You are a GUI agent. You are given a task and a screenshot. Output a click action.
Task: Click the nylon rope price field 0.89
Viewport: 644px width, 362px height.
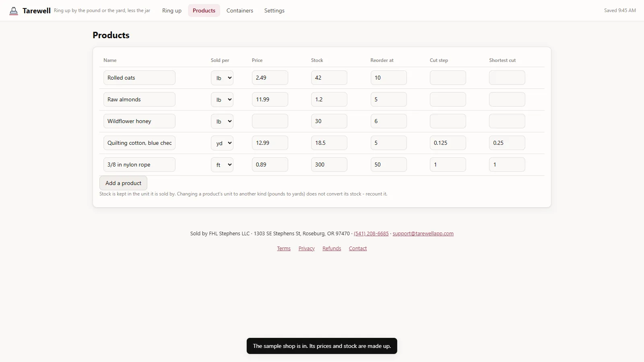[x=270, y=165]
